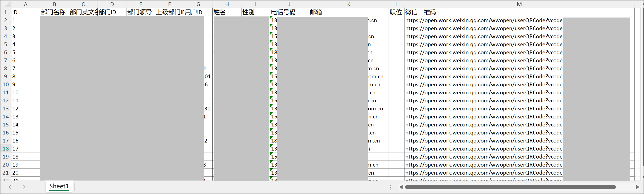Select column C header
The height and width of the screenshot is (194, 644).
83,4
